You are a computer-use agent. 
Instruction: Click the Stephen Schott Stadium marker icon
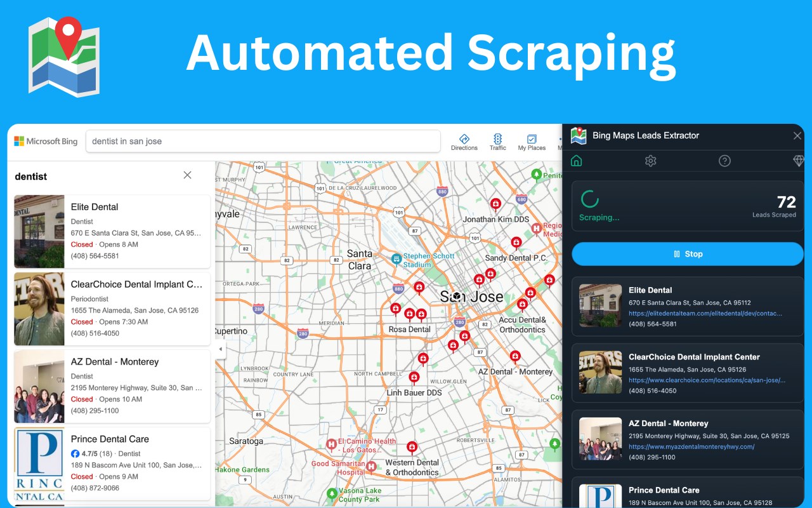(x=396, y=259)
